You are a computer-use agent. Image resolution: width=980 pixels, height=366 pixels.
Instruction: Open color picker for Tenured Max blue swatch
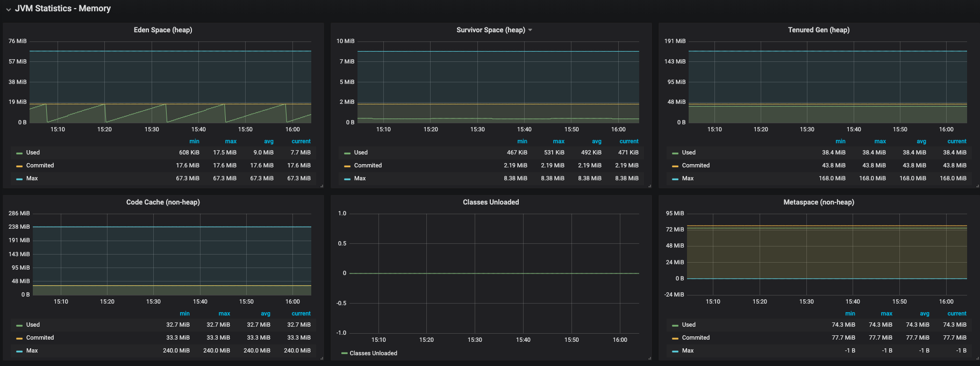(x=675, y=179)
